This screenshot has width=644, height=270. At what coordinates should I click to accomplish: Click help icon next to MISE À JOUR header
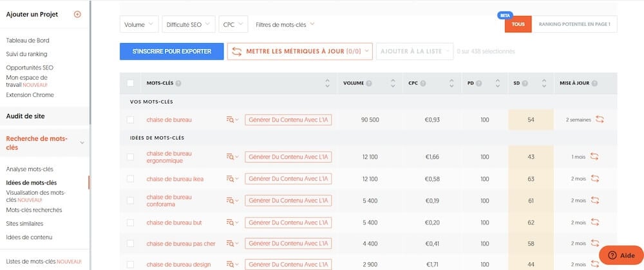point(594,83)
